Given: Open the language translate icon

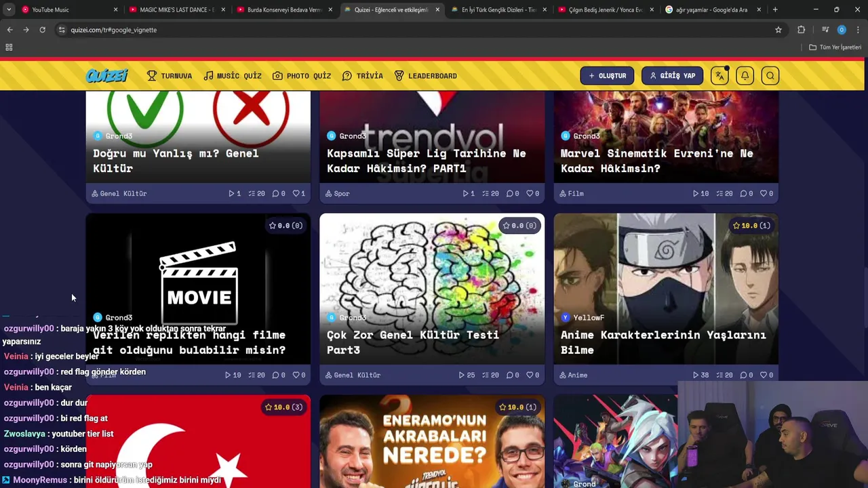Looking at the screenshot, I should 719,76.
